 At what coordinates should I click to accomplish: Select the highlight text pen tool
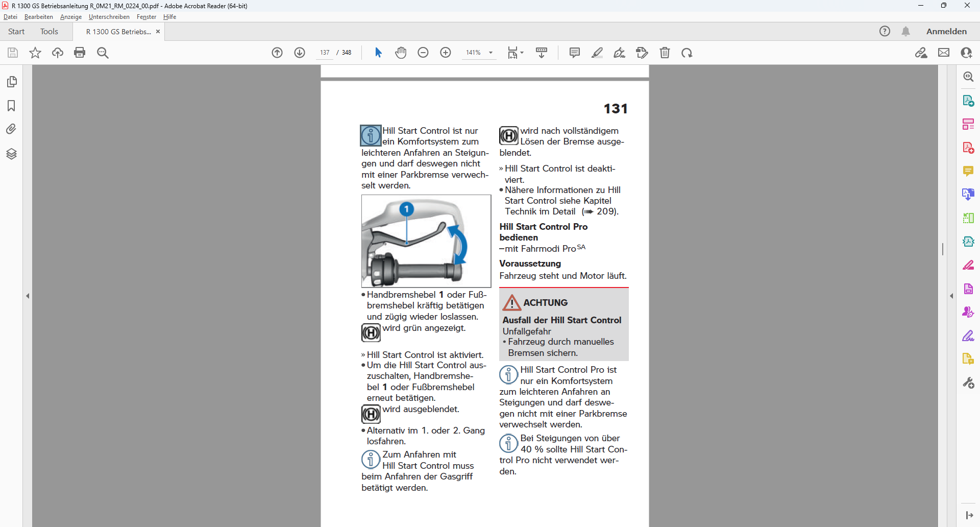597,53
